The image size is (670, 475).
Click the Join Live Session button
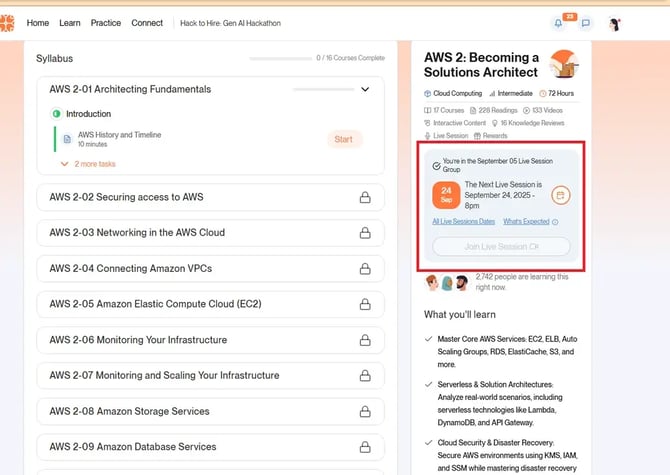click(501, 247)
